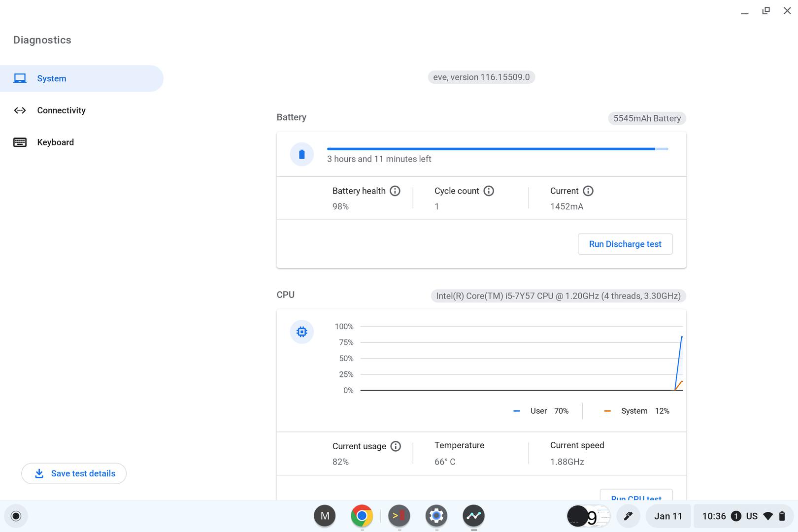The image size is (798, 532).
Task: Click the blue battery icon
Action: [302, 155]
